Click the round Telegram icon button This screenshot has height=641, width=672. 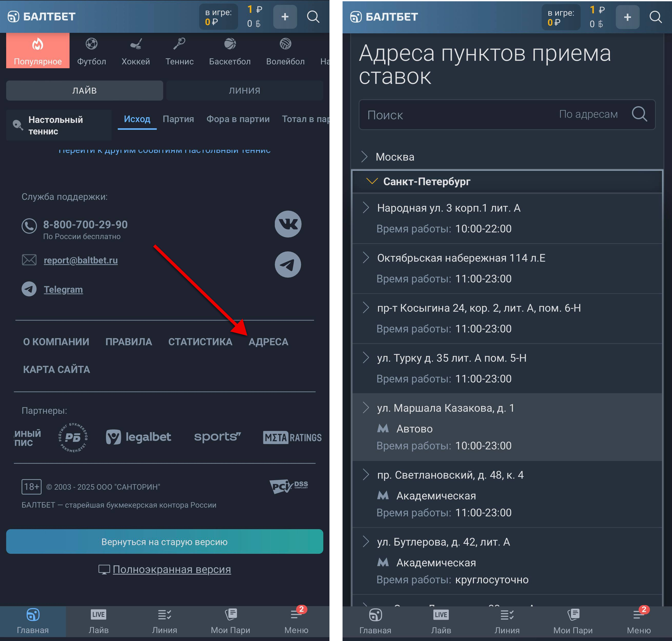tap(288, 264)
